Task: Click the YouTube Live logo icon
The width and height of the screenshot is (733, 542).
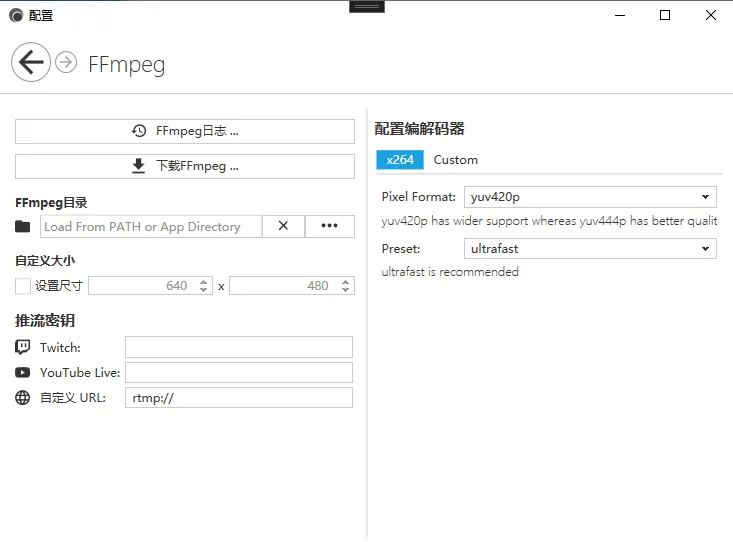Action: [x=22, y=372]
